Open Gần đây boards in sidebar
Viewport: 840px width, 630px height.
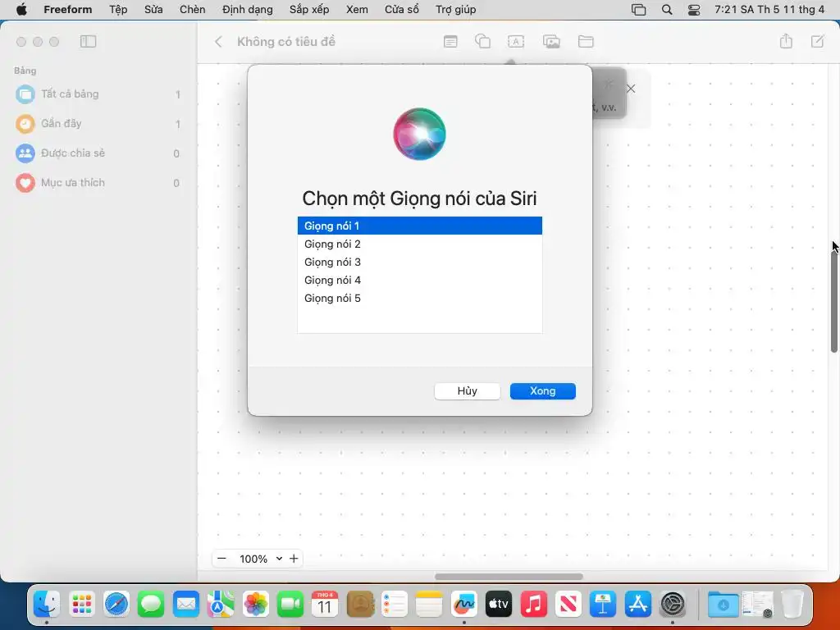pyautogui.click(x=97, y=124)
